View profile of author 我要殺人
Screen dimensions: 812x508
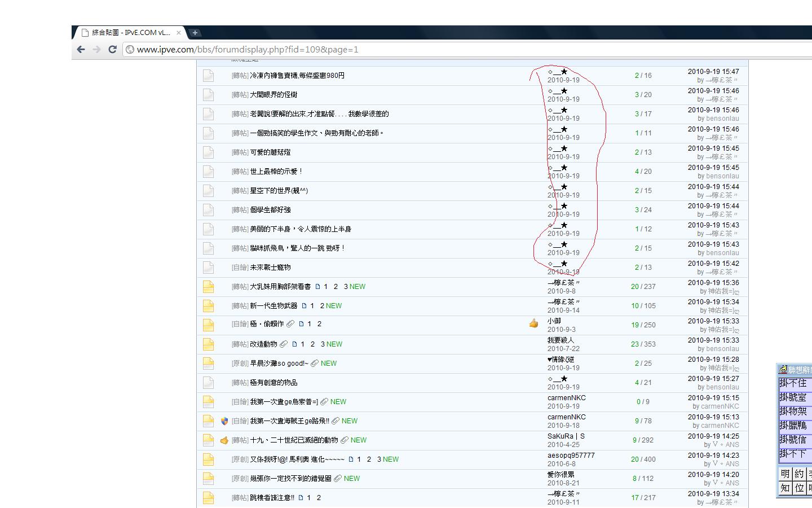(561, 340)
